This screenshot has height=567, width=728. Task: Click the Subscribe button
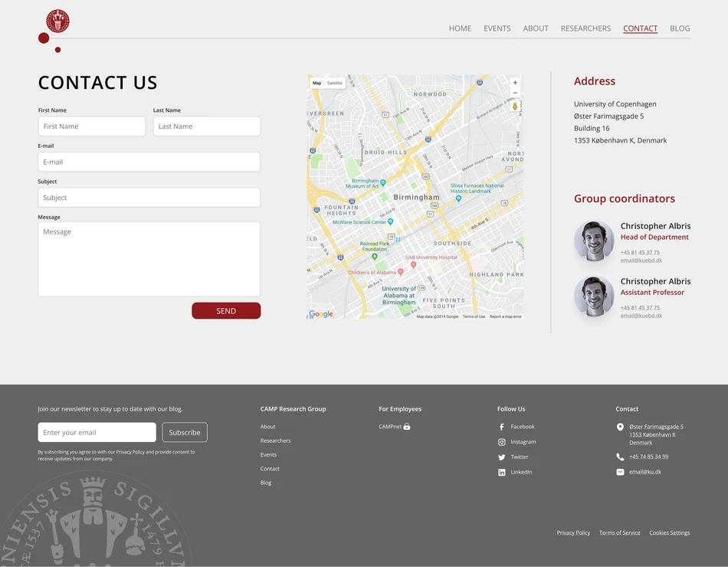point(185,432)
